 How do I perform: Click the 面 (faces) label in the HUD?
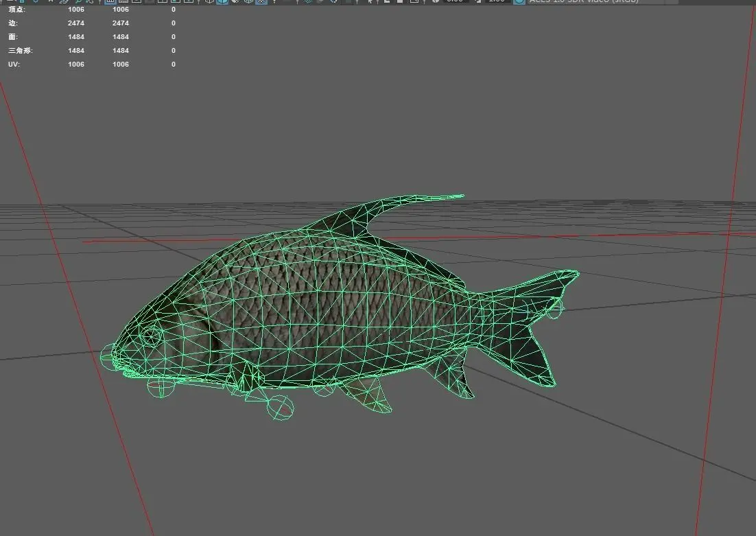(x=12, y=36)
